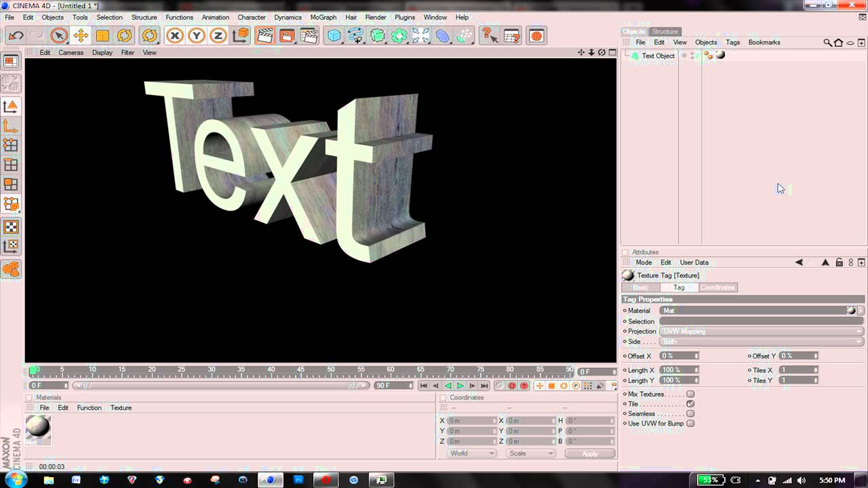
Task: Open the viewport Cameras menu
Action: [71, 52]
